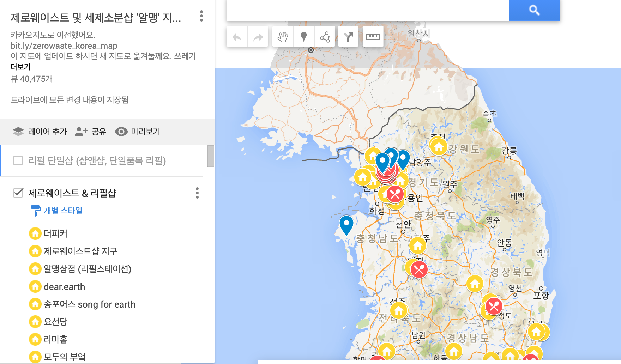The height and width of the screenshot is (364, 621).
Task: Open 개별 스타일 styling link
Action: (63, 211)
